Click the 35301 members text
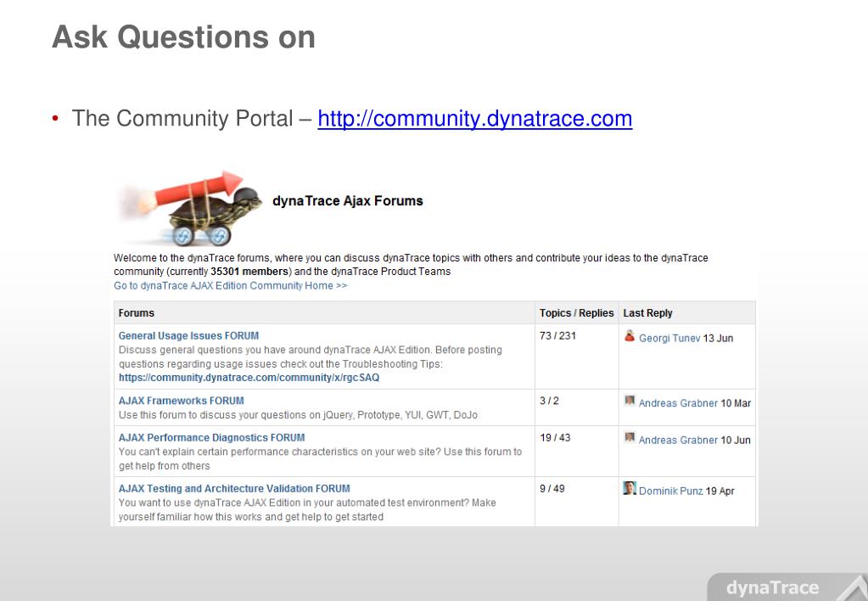 [x=249, y=272]
